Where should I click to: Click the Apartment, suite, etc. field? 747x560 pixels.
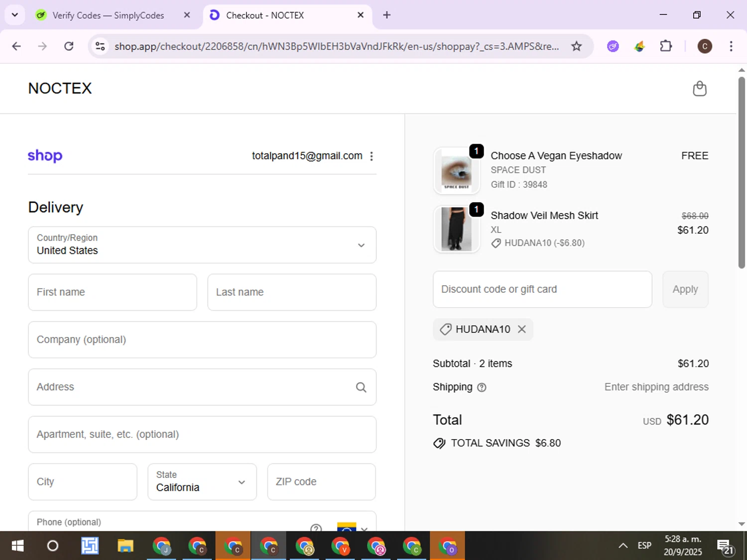coord(202,435)
